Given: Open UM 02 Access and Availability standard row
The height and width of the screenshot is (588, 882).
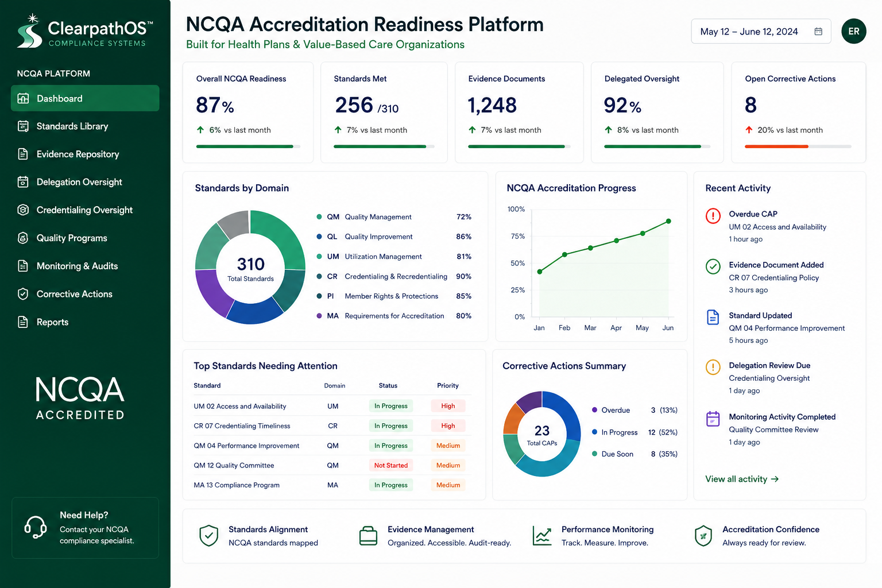Looking at the screenshot, I should [x=332, y=406].
